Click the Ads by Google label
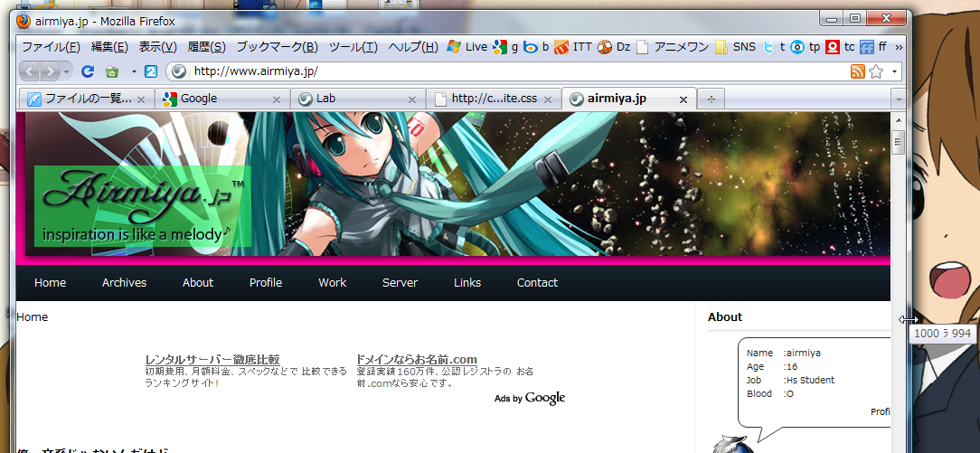 point(530,398)
